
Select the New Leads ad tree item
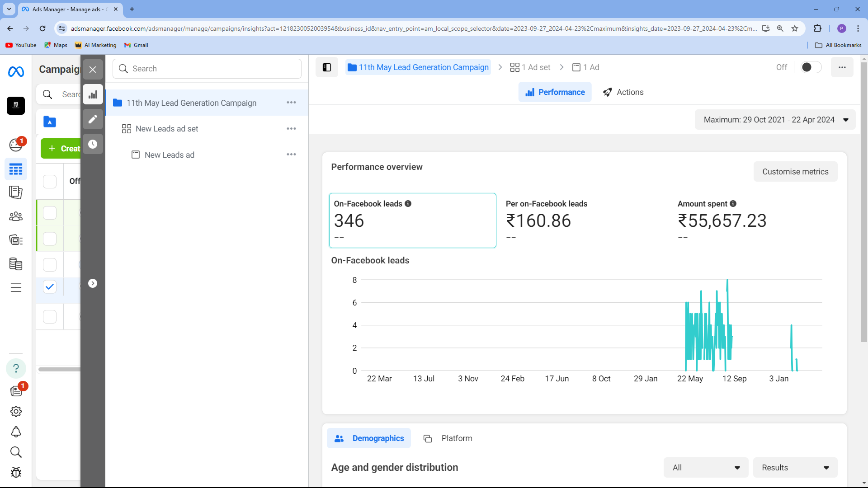(x=170, y=155)
